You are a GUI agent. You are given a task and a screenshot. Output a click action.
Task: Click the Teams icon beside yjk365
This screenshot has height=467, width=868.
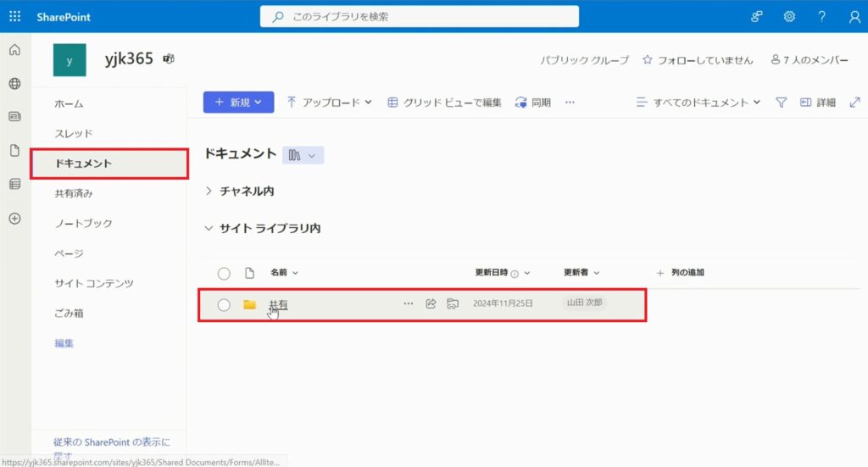tap(169, 58)
